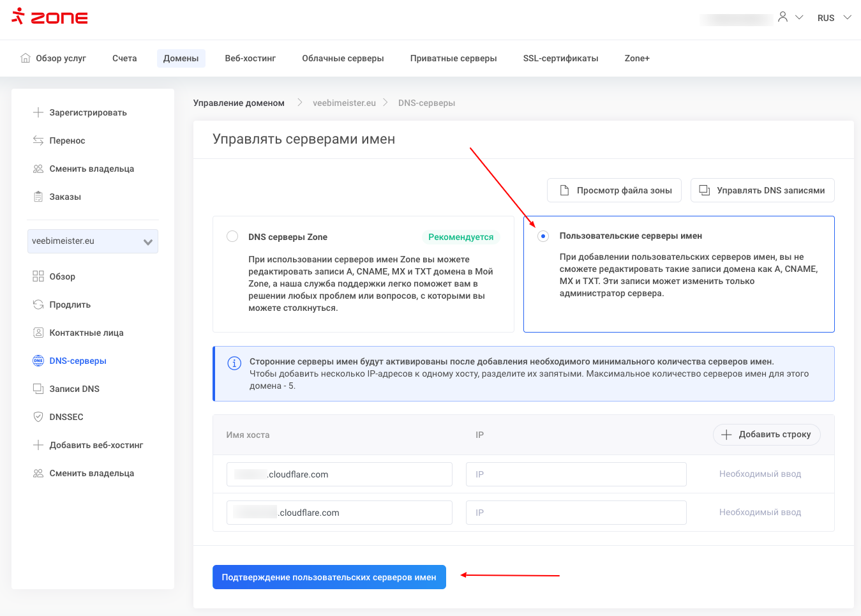Click the DNSSEC shield icon
The width and height of the screenshot is (861, 616).
[38, 417]
